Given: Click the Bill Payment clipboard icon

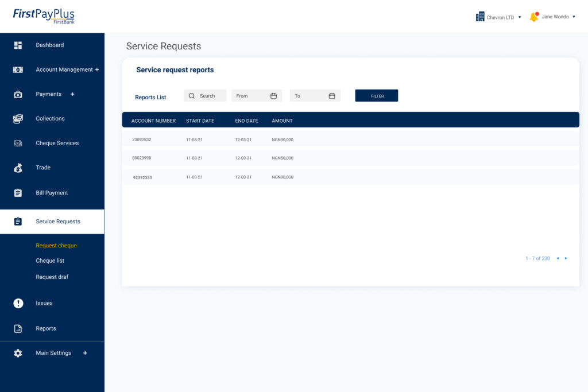Looking at the screenshot, I should pos(18,193).
